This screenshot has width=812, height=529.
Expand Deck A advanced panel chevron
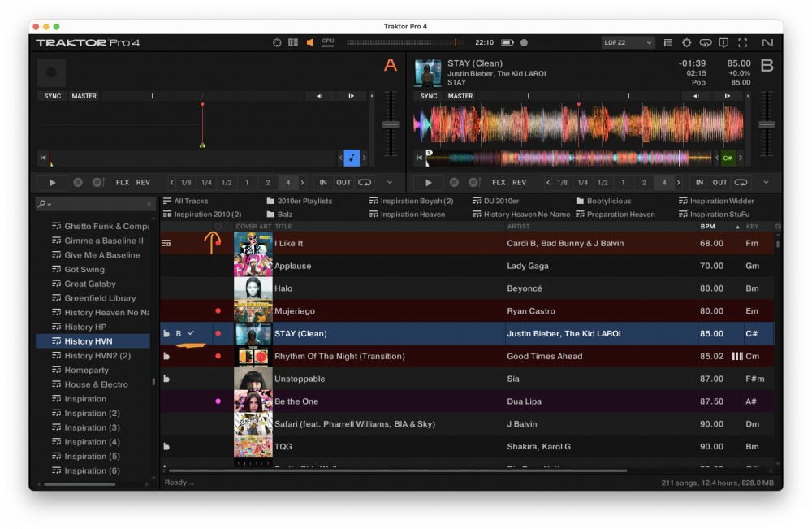(390, 182)
